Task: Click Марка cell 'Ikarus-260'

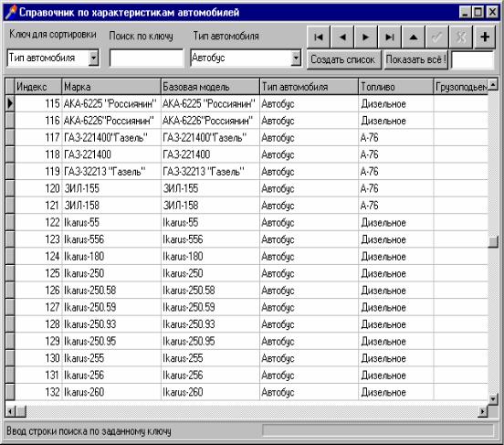Action: [110, 392]
